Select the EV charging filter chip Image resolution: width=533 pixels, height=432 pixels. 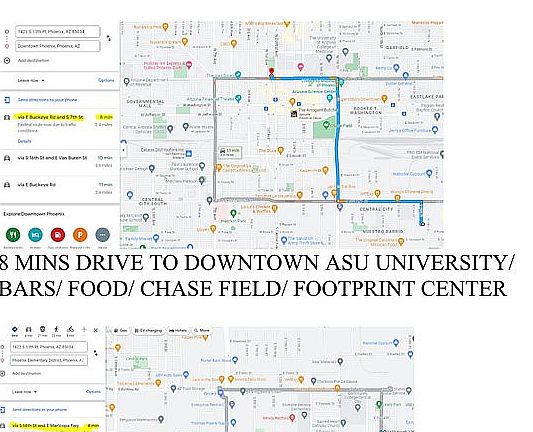(x=148, y=330)
